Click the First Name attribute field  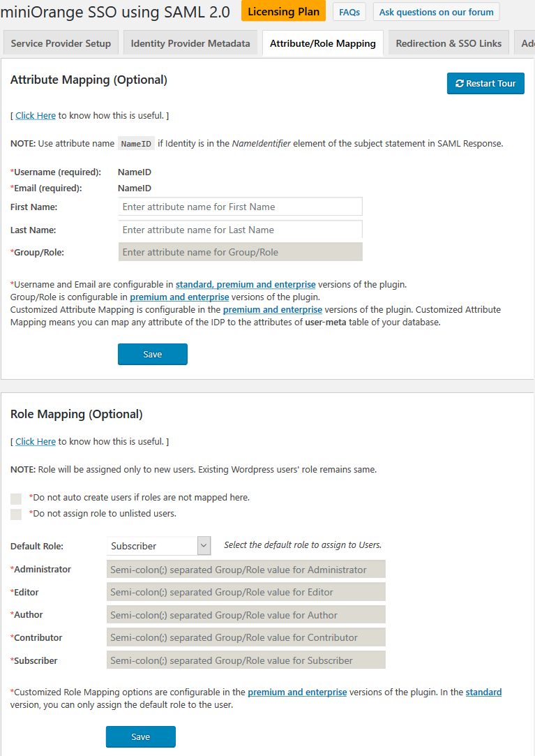point(240,206)
